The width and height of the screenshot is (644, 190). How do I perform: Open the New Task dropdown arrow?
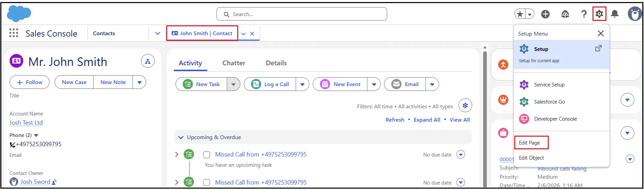[233, 84]
